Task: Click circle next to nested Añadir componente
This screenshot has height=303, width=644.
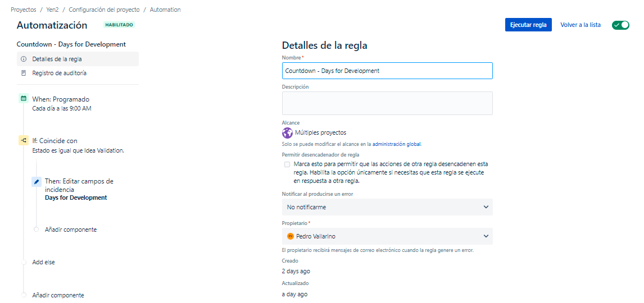Action: [x=36, y=229]
